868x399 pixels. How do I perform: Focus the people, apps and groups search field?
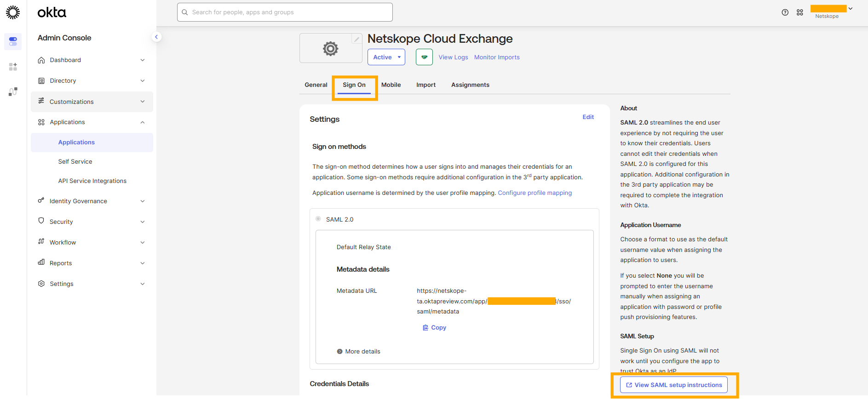(x=285, y=12)
